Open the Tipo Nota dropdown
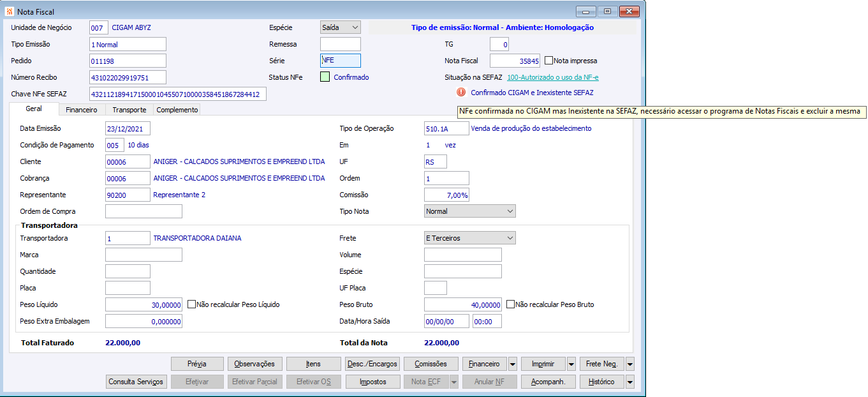This screenshot has height=397, width=868. 469,211
